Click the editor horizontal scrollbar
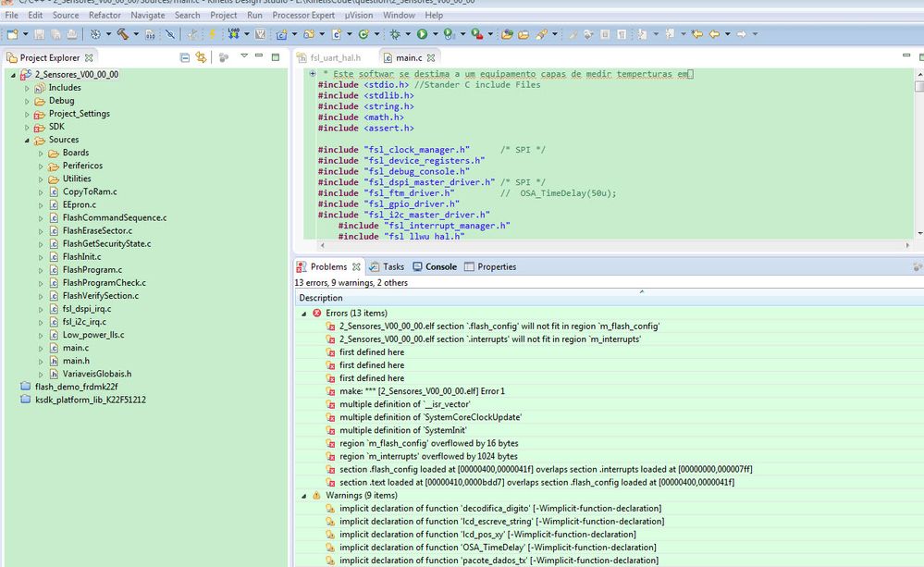924x567 pixels. pos(613,244)
